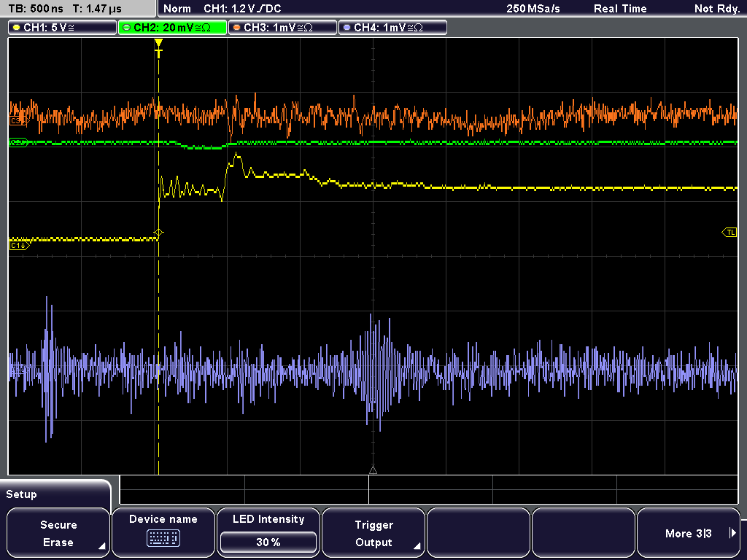This screenshot has height=560, width=747.
Task: Click the purple dot on the CH4 tab
Action: (347, 28)
